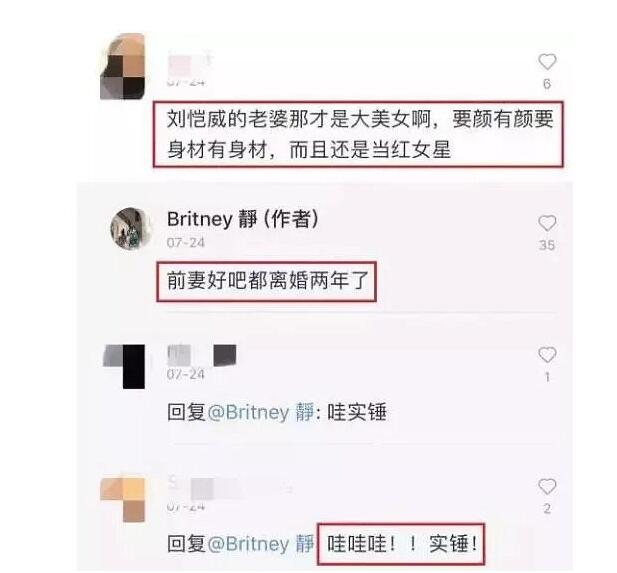The width and height of the screenshot is (617, 573).
Task: Like the comment with 6 likes
Action: (547, 62)
